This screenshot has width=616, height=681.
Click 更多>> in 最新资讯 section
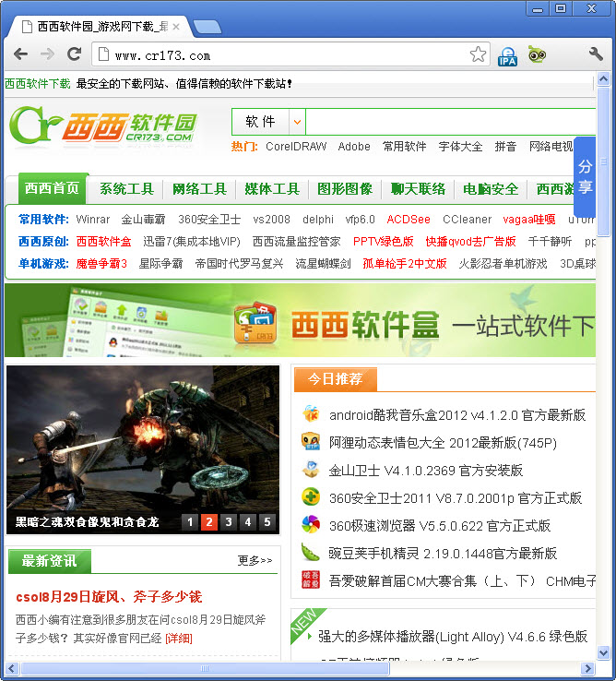click(255, 561)
